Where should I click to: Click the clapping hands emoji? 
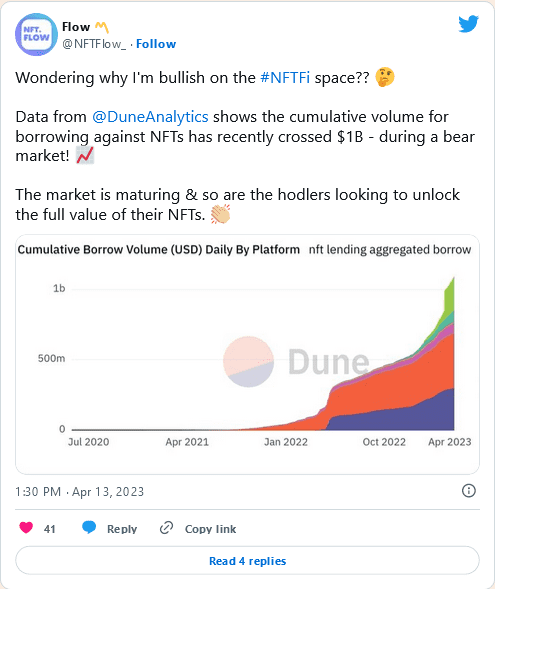coord(220,214)
